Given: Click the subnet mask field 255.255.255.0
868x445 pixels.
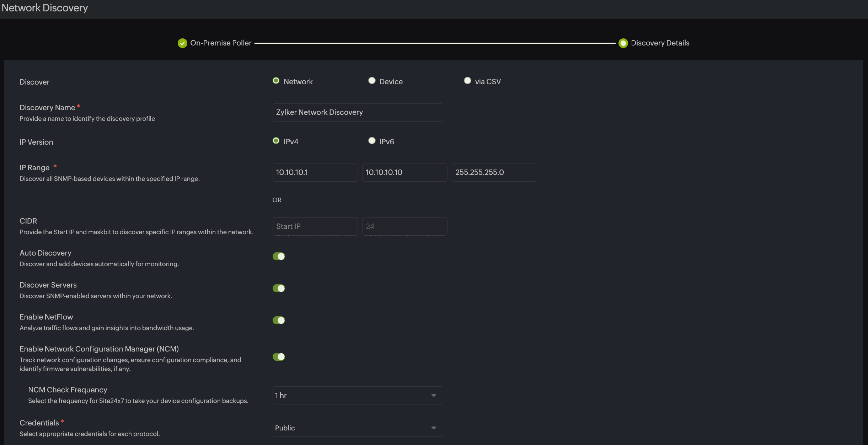Looking at the screenshot, I should (x=494, y=172).
